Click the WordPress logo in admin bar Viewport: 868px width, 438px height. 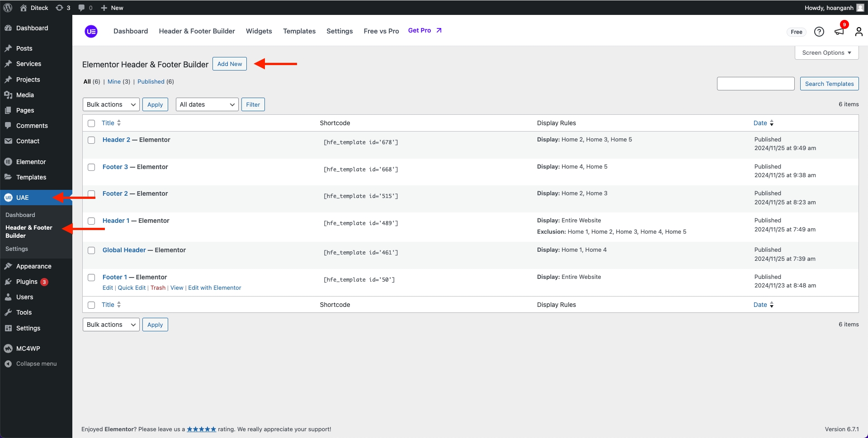pyautogui.click(x=8, y=8)
